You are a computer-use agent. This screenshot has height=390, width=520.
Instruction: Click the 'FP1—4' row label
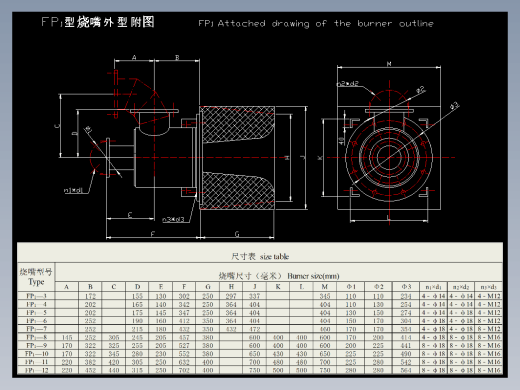(37, 304)
